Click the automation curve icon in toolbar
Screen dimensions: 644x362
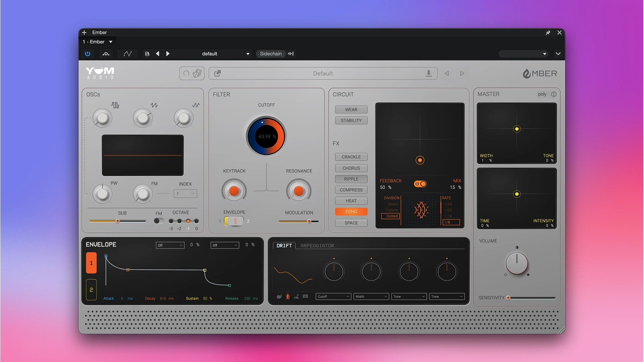tap(127, 54)
